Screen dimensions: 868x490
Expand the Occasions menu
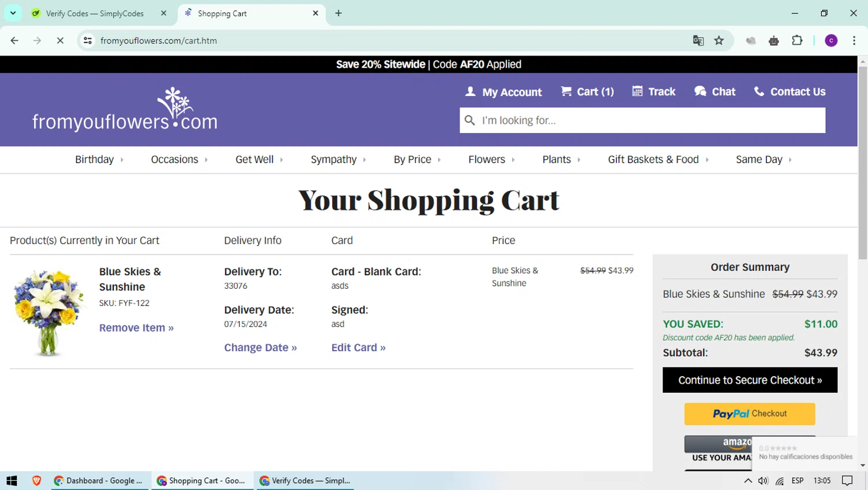click(179, 160)
